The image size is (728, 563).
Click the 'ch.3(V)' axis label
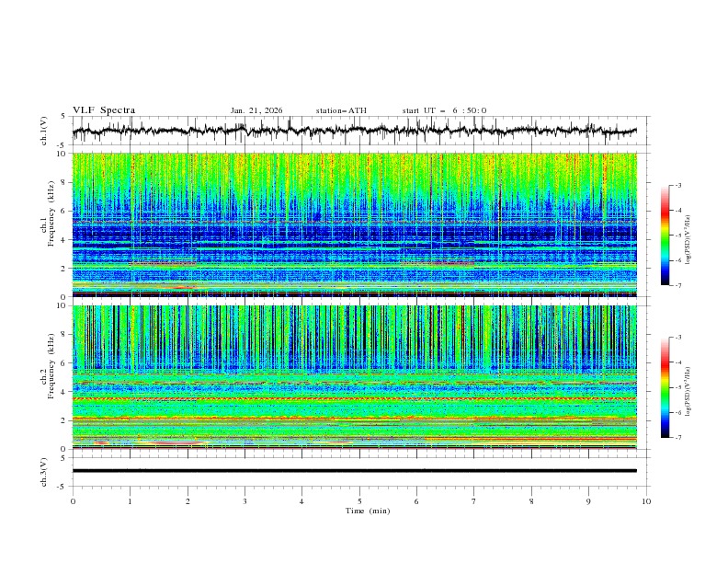pos(44,472)
